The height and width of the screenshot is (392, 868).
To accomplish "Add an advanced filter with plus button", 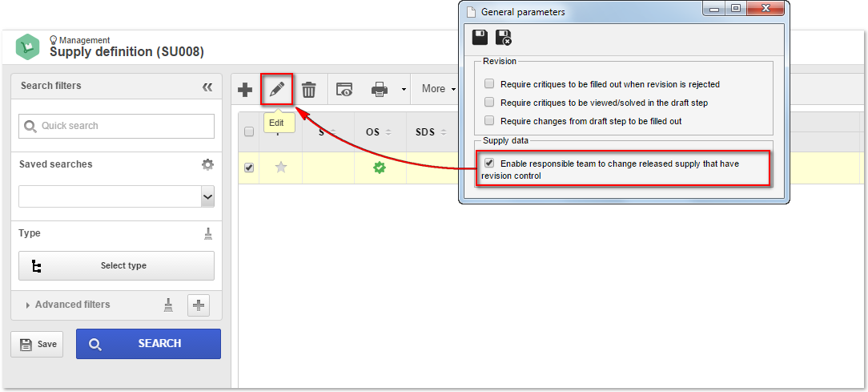I will pos(199,305).
